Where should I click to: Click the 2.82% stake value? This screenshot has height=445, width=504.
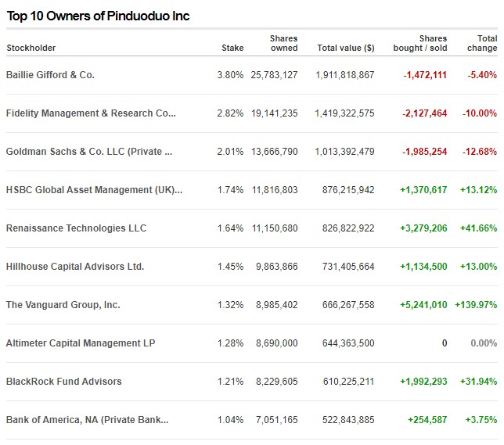point(230,113)
